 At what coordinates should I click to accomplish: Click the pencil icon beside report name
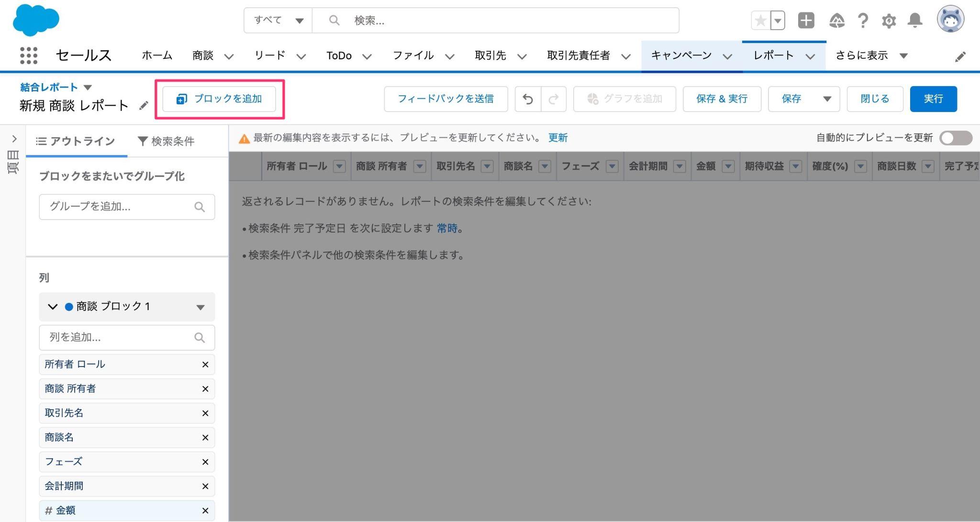[144, 106]
